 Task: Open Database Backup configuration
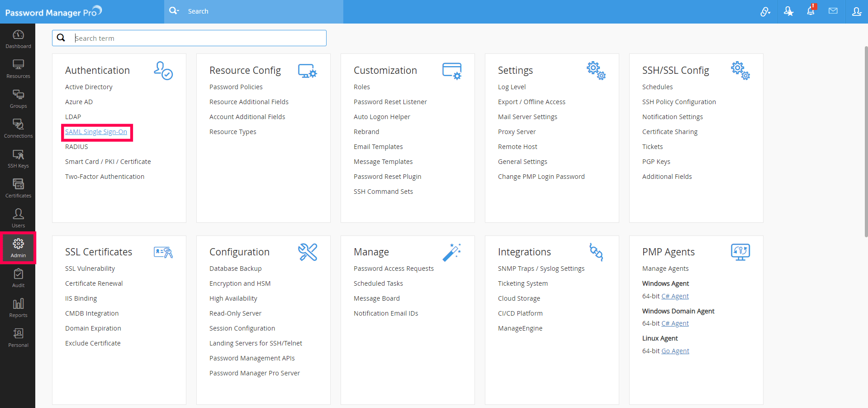click(235, 269)
